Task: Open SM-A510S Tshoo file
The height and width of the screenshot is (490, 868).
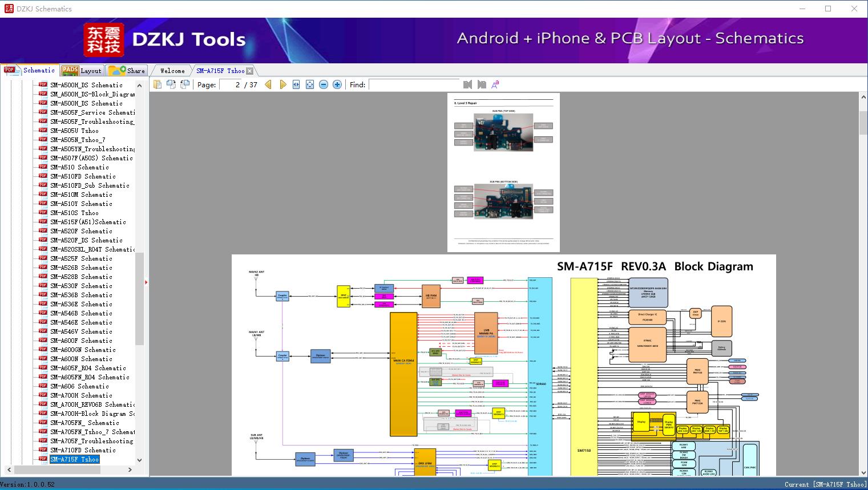Action: pos(74,213)
